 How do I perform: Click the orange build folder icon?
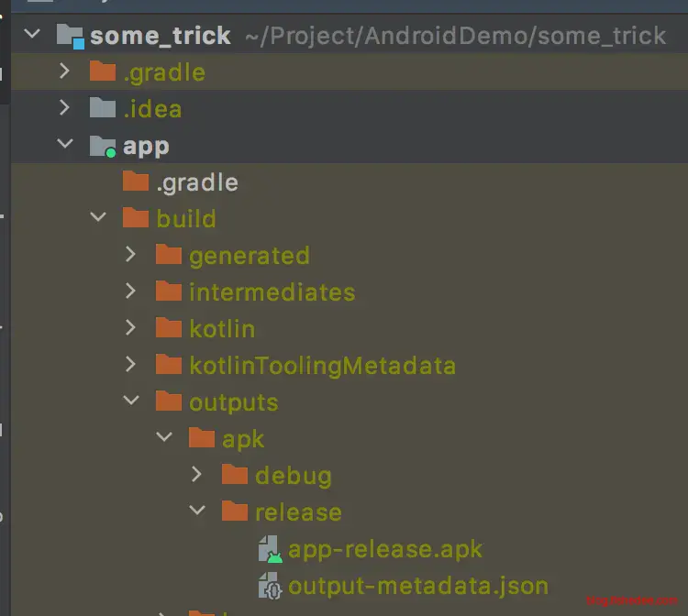point(136,219)
